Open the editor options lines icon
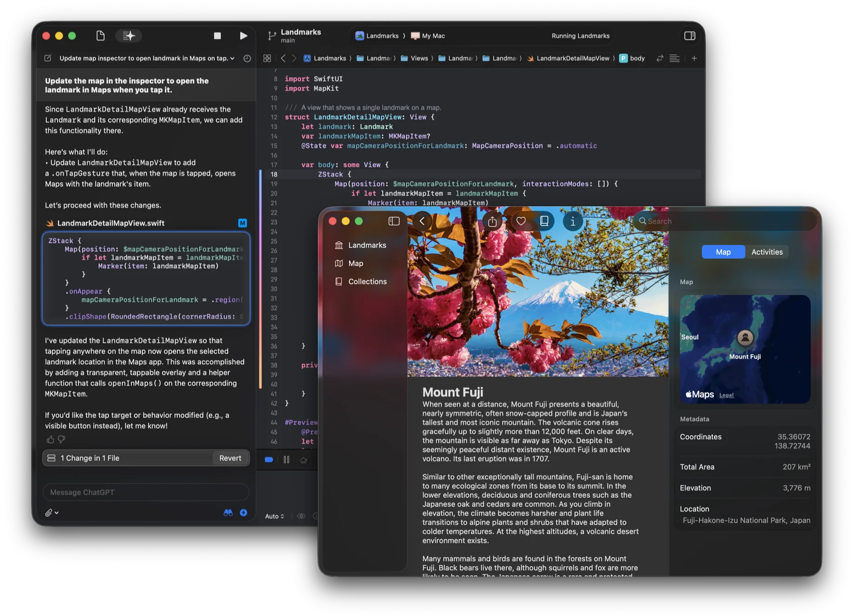Image resolution: width=854 pixels, height=616 pixels. [x=675, y=58]
